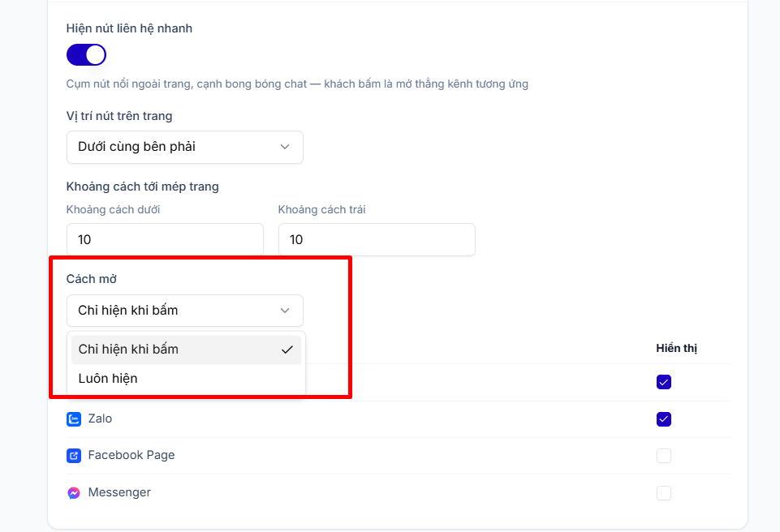
Task: Uncheck the top checked box under Hiển thị
Action: 664,382
